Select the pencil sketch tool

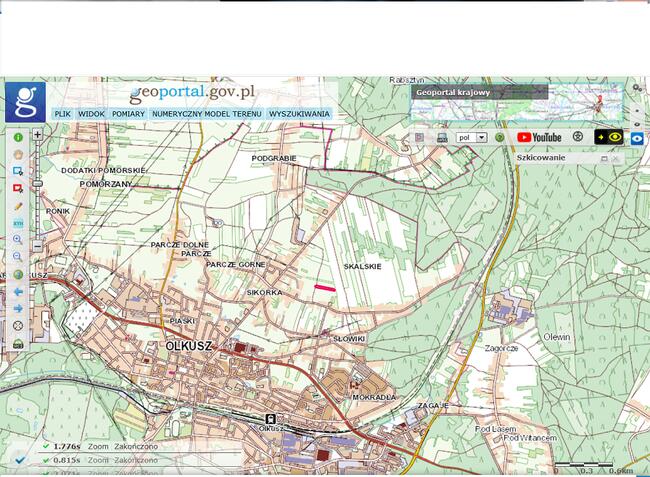click(x=17, y=205)
